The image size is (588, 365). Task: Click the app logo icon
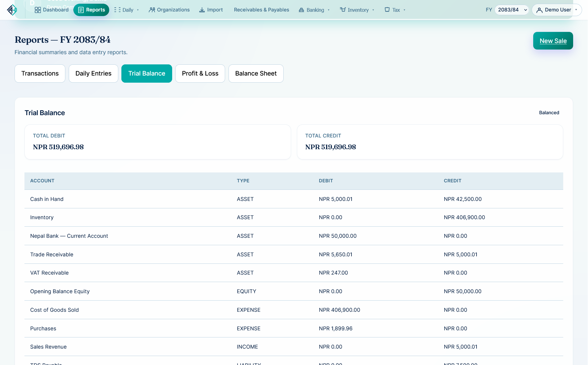[12, 10]
